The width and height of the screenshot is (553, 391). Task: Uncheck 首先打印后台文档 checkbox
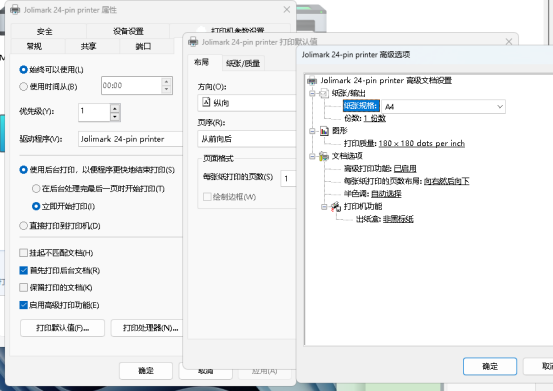pyautogui.click(x=23, y=270)
